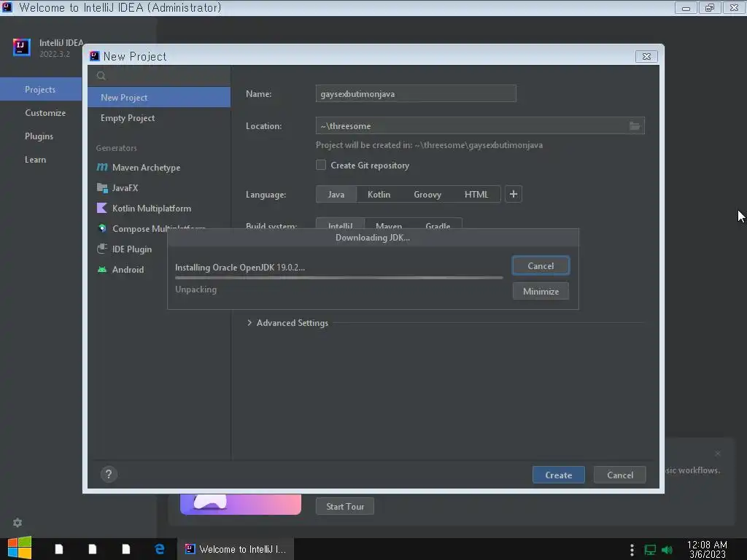Image resolution: width=747 pixels, height=560 pixels.
Task: Click the Location field
Action: 480,125
